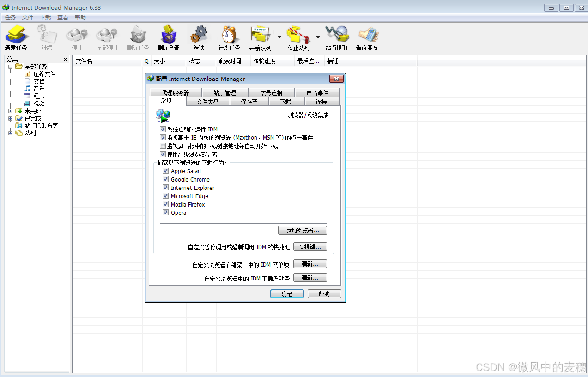Viewport: 588px width, 377px height.
Task: Select the 程序 category
Action: [39, 96]
